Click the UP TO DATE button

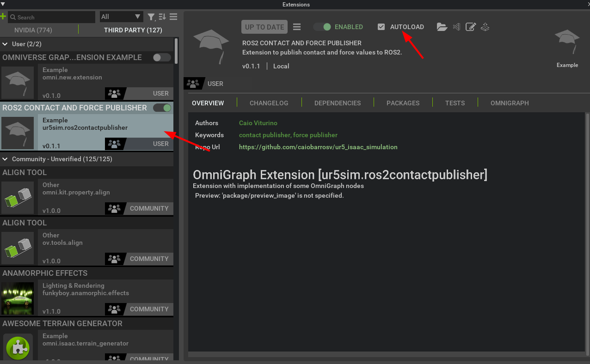264,27
